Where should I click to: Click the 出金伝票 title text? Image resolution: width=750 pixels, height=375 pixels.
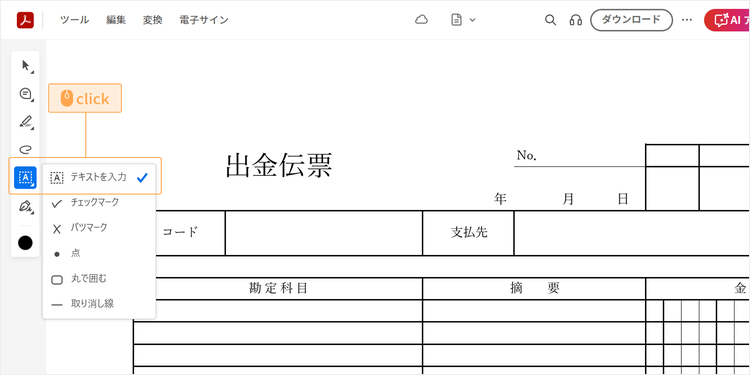pyautogui.click(x=279, y=165)
